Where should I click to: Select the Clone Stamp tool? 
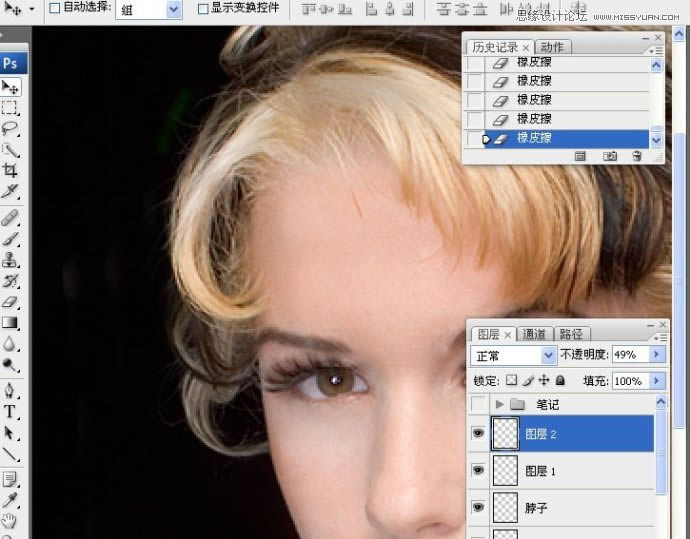11,259
